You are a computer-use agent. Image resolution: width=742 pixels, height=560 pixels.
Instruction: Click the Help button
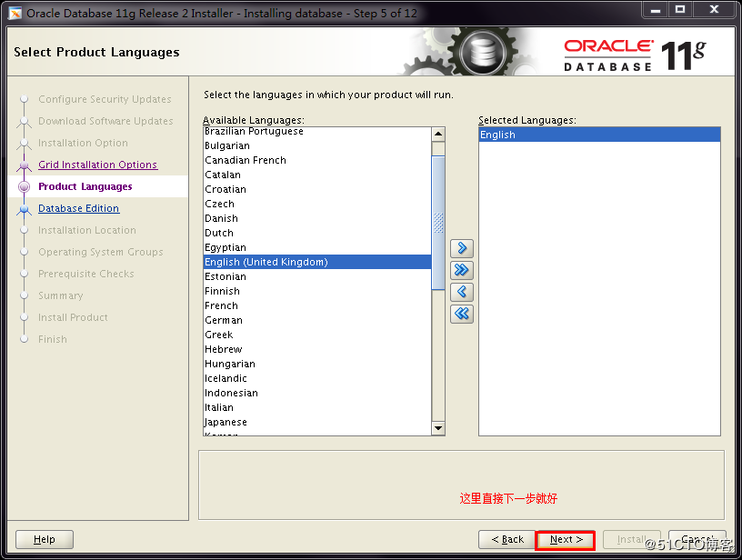[45, 539]
